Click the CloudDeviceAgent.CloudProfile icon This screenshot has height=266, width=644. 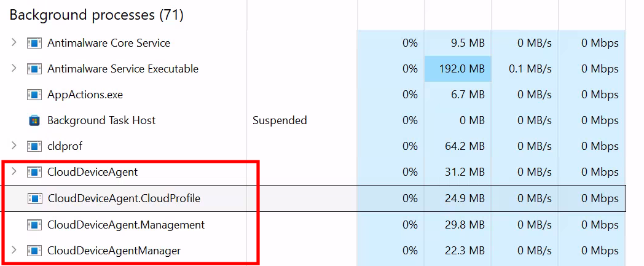(34, 198)
